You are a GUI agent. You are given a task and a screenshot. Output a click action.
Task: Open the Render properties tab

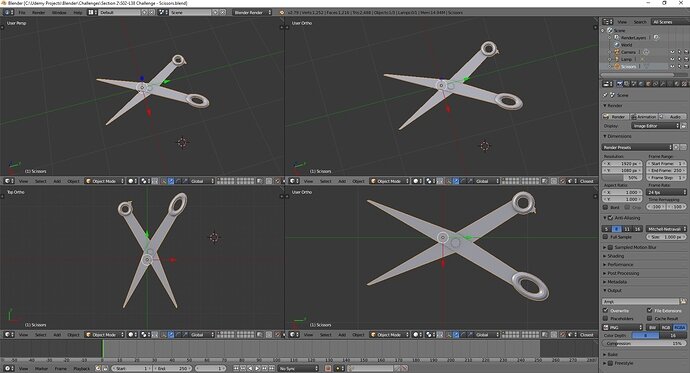click(620, 84)
